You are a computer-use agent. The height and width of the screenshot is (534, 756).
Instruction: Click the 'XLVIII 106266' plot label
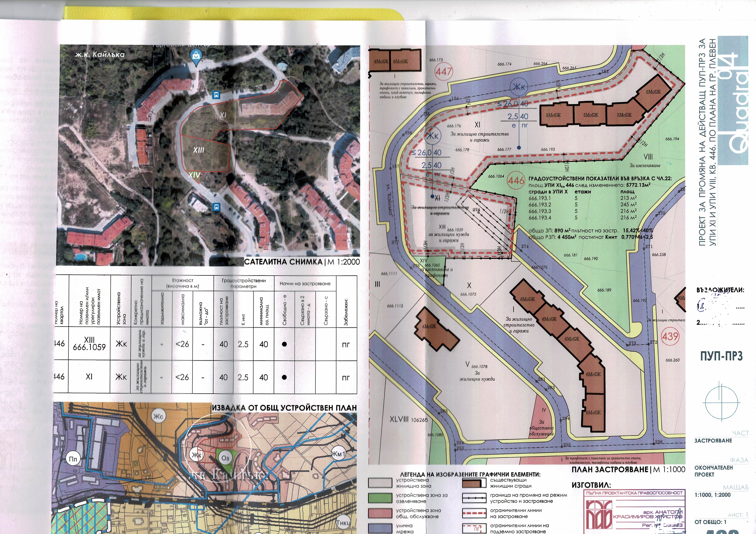[x=409, y=419]
